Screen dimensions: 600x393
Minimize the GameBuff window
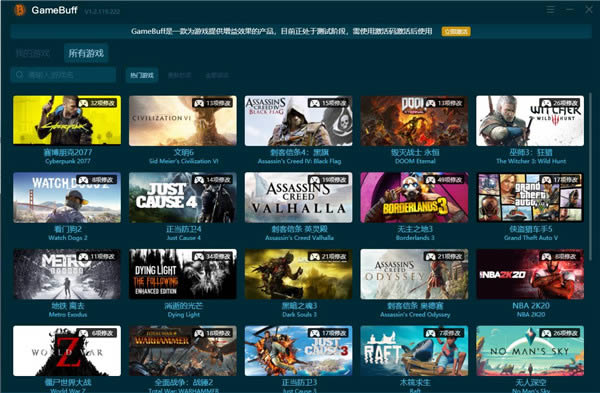pyautogui.click(x=570, y=10)
